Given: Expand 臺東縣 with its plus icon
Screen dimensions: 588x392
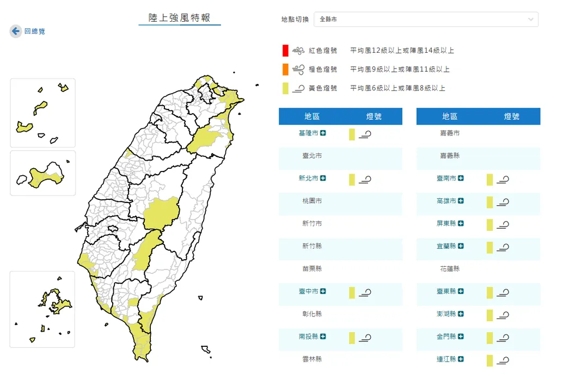Looking at the screenshot, I should pos(461,291).
